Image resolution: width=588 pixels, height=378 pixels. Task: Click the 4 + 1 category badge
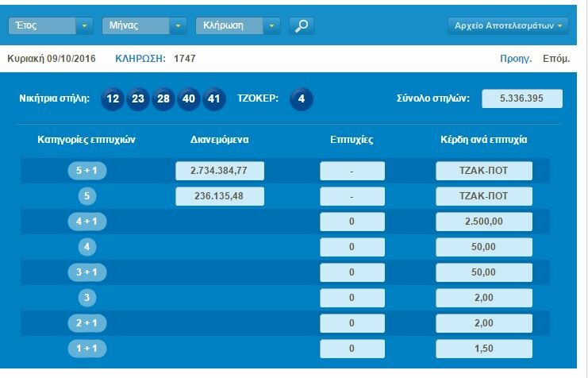87,222
